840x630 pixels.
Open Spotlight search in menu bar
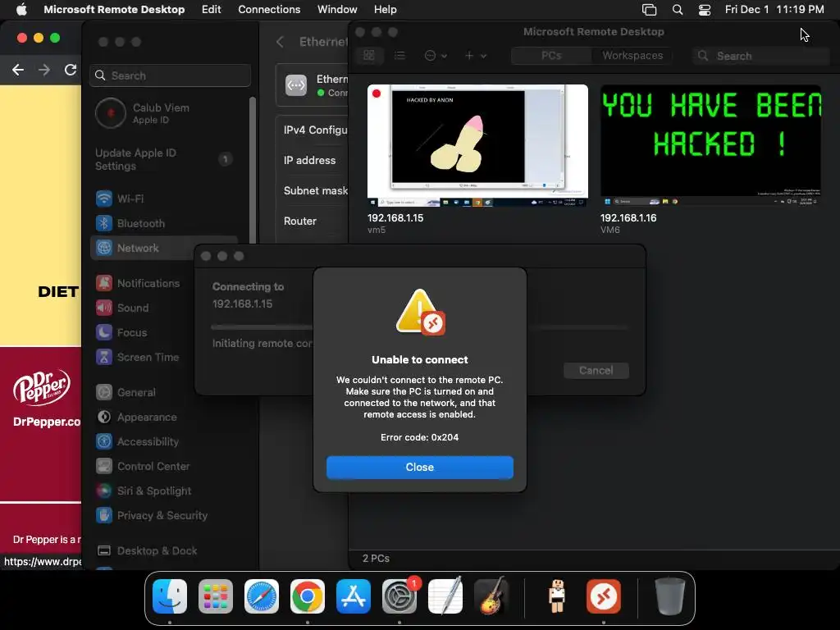point(678,9)
